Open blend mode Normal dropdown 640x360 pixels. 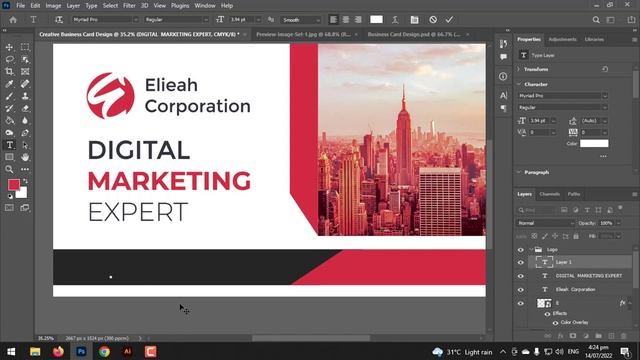point(546,223)
